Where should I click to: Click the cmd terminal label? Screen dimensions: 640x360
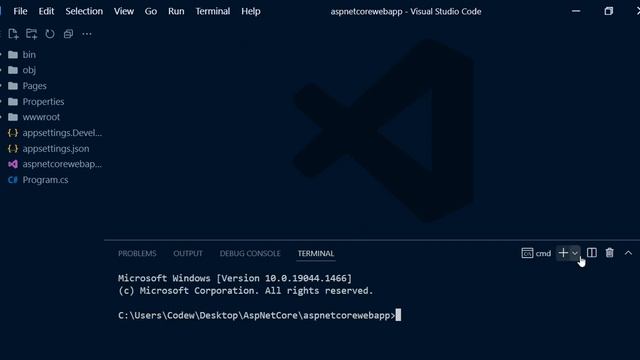point(543,253)
